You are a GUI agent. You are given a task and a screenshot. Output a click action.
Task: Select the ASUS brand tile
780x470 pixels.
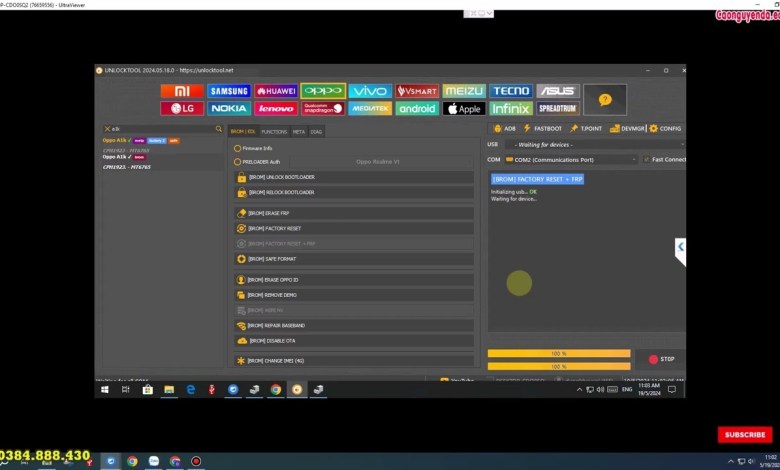(x=558, y=91)
